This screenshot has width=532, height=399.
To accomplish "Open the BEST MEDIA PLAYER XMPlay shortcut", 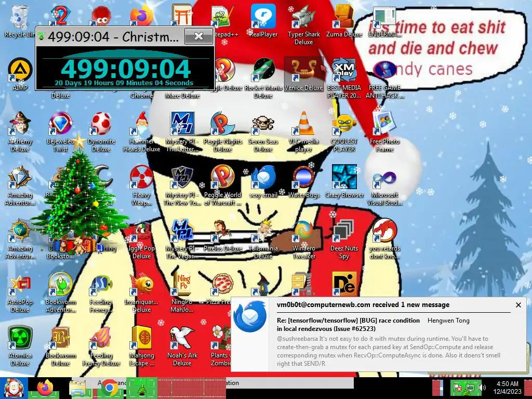I will [x=344, y=78].
